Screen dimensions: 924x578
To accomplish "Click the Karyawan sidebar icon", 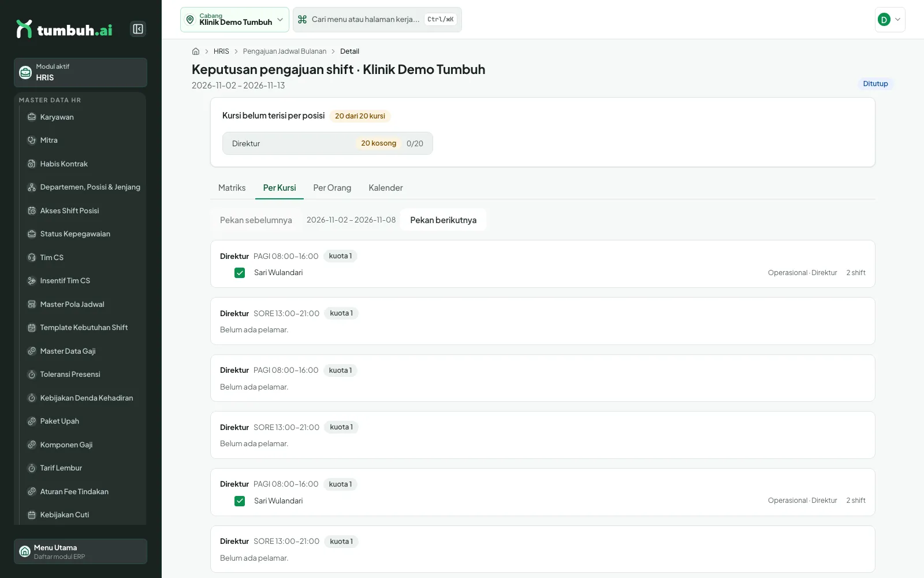I will (32, 117).
